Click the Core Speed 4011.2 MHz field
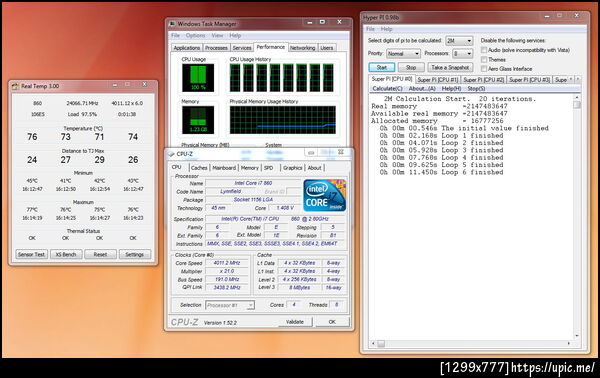The height and width of the screenshot is (378, 600). pos(227,263)
